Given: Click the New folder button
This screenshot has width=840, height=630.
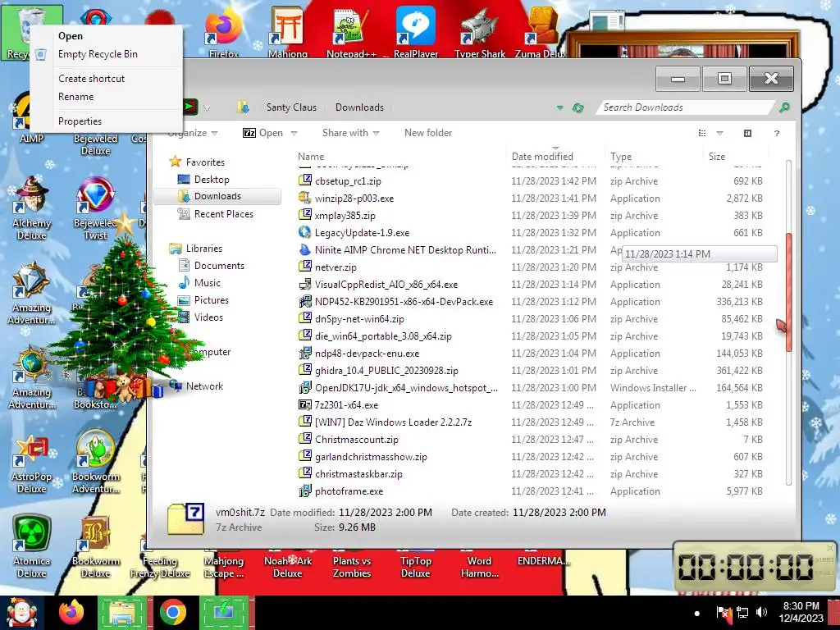Looking at the screenshot, I should point(428,133).
